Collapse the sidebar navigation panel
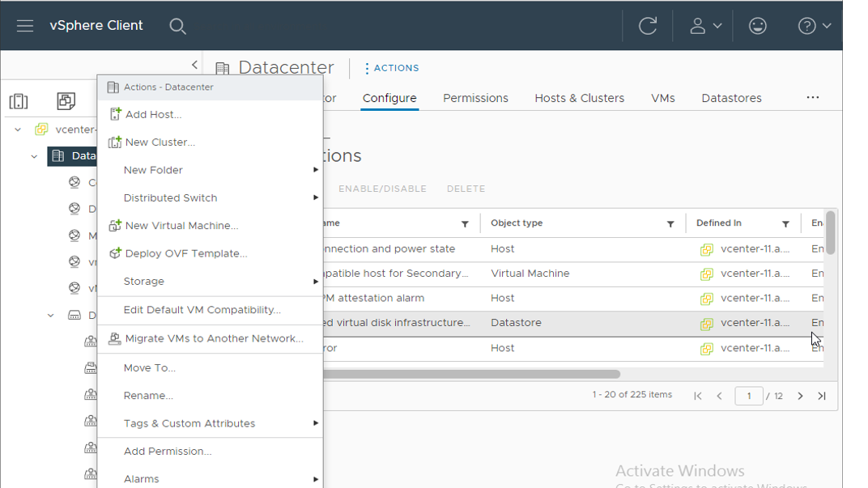The height and width of the screenshot is (488, 868). tap(194, 65)
